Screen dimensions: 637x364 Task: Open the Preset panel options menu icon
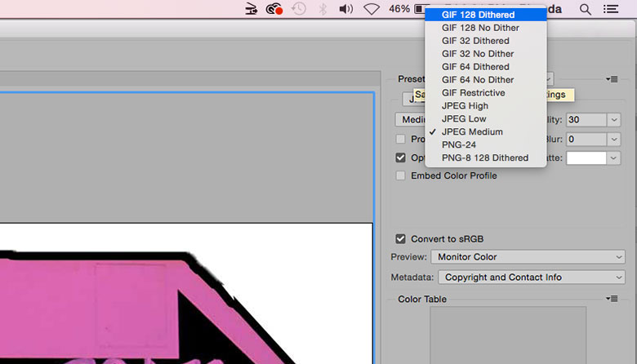pyautogui.click(x=612, y=79)
